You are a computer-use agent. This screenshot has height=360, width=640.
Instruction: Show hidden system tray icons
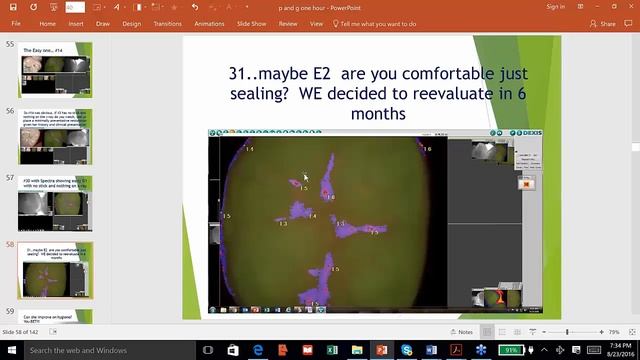coord(544,350)
